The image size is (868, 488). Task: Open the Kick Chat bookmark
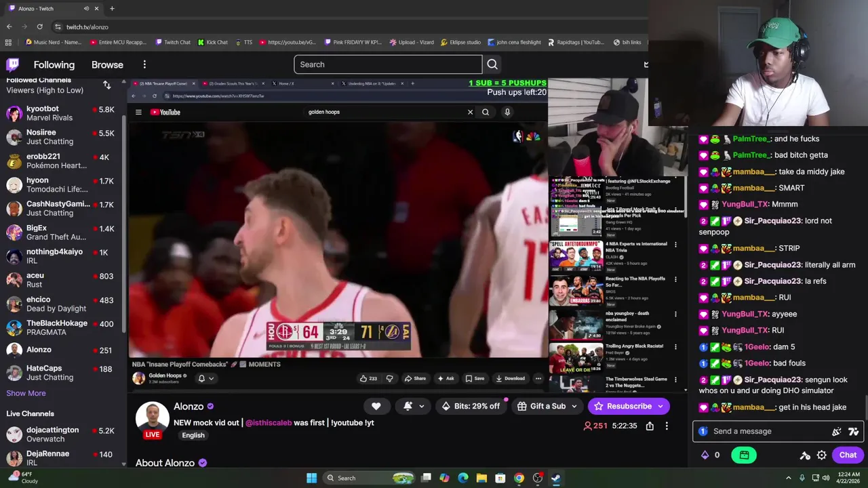(x=212, y=42)
